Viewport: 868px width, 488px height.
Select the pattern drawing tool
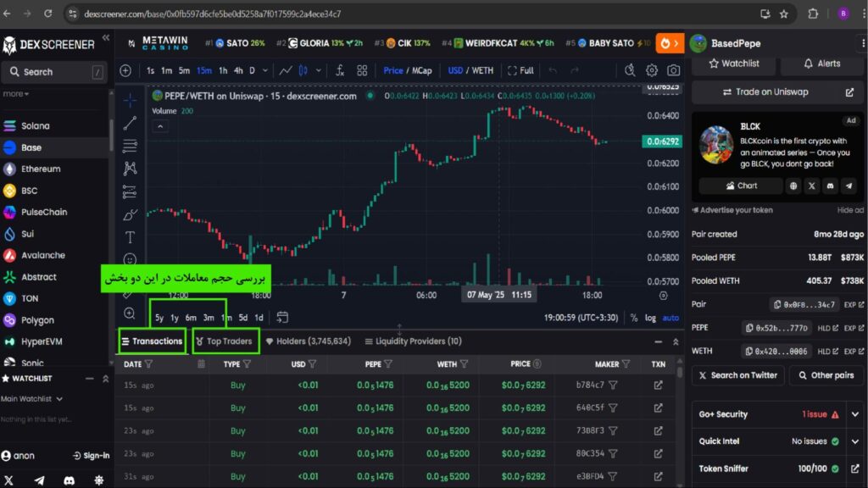[130, 169]
